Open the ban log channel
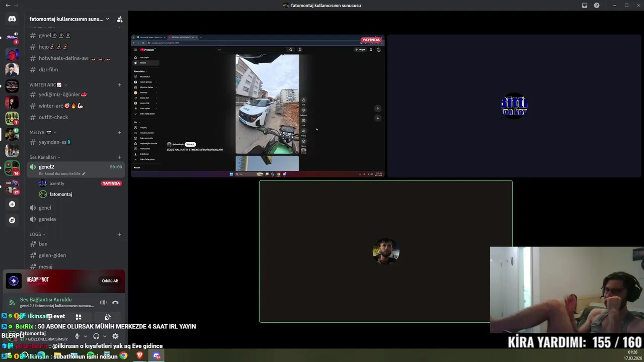 pos(76,244)
